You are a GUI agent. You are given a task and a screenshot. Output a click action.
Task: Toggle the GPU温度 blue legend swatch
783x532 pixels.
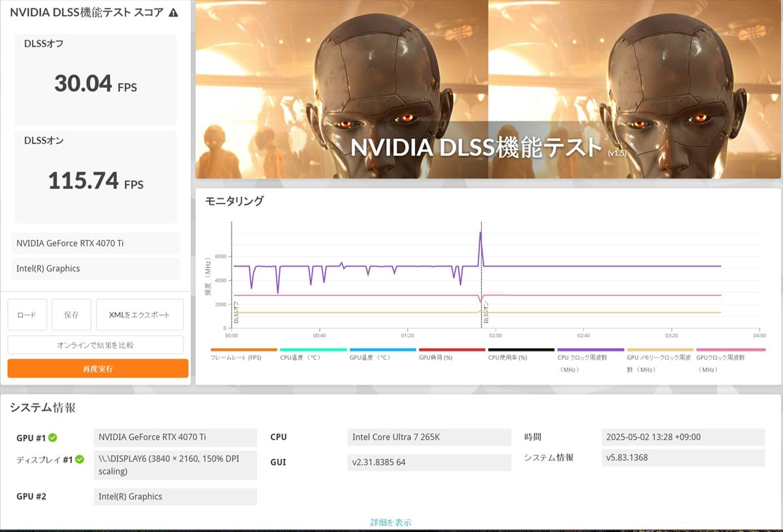point(382,350)
